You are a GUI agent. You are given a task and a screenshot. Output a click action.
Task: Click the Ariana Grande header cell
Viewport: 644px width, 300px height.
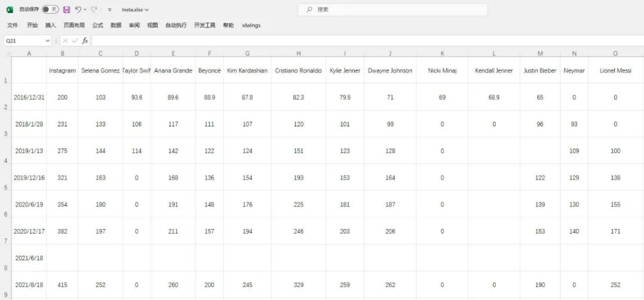pyautogui.click(x=173, y=70)
